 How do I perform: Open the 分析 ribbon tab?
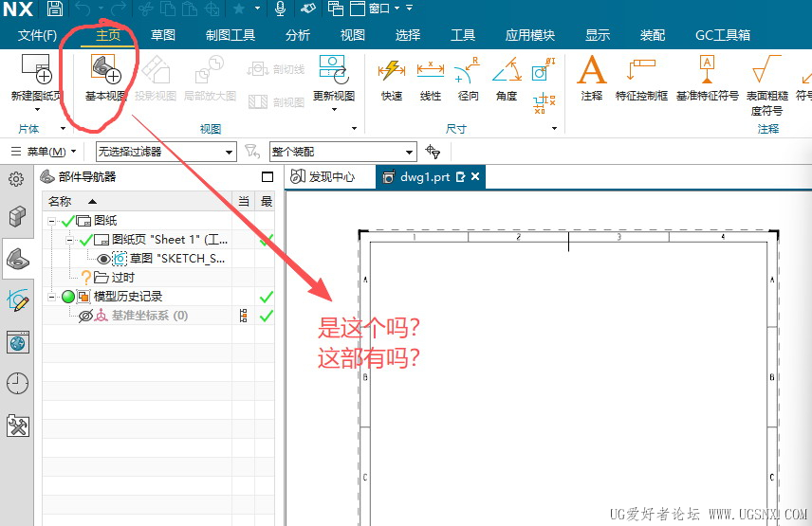coord(298,35)
